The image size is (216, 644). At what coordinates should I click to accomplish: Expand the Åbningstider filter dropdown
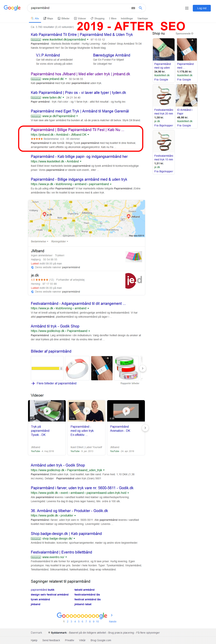click(x=59, y=241)
